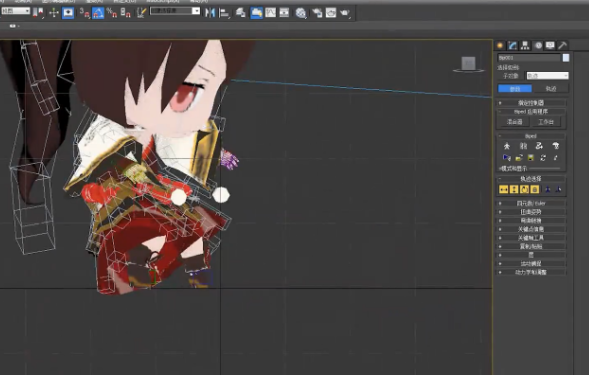Select the Body Vertical track icon
Viewport: 589px width, 375px height.
click(514, 189)
